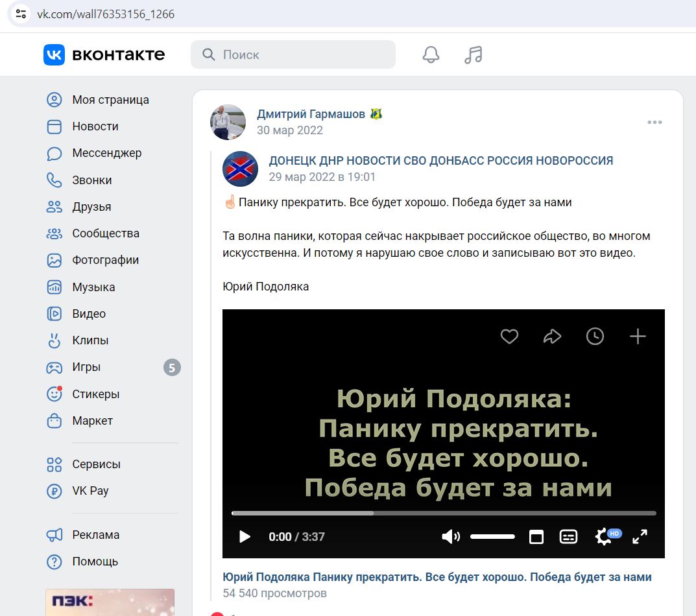Open the 30 мар 2022 post date link
Screen dimensions: 696x616
pos(290,130)
